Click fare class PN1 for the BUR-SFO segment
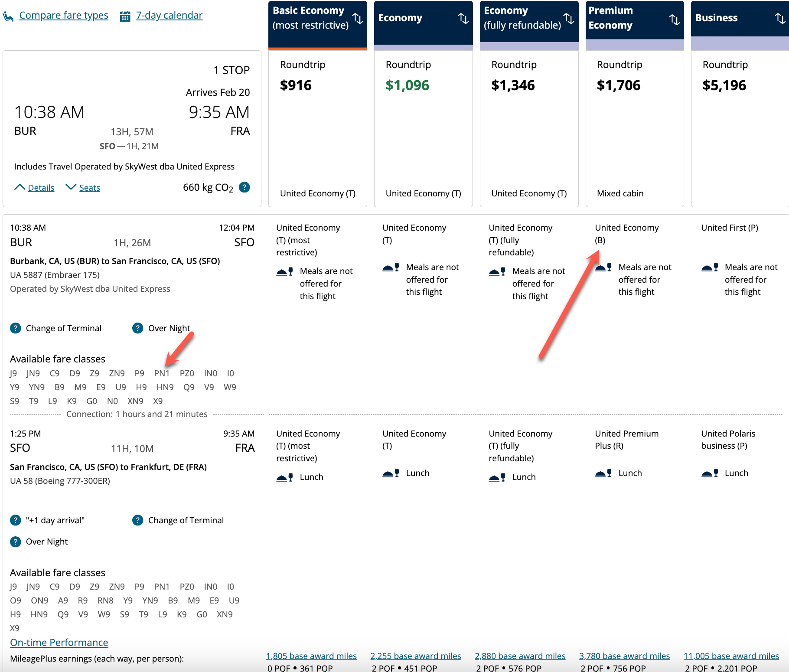The image size is (789, 672). click(x=162, y=373)
